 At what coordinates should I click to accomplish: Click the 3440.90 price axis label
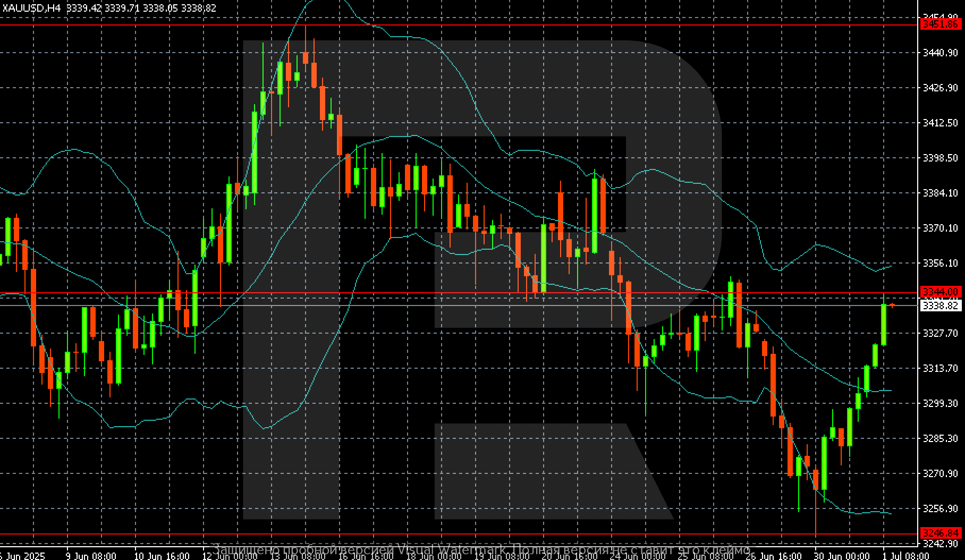tap(941, 53)
